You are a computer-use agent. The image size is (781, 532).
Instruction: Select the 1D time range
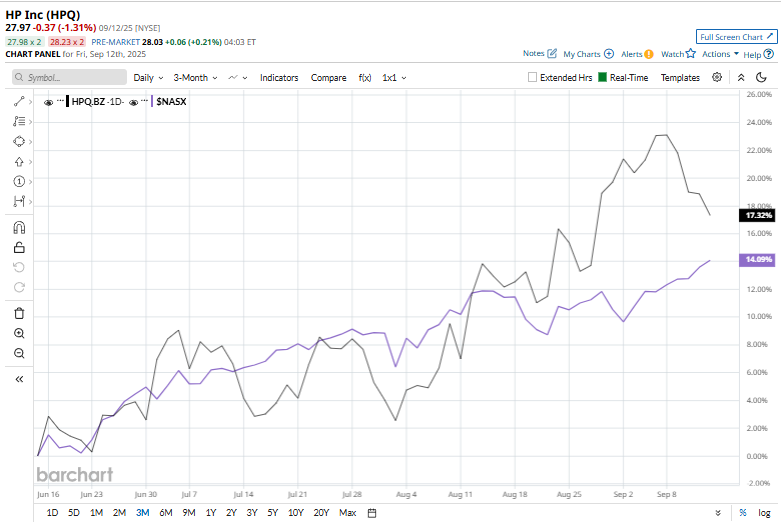click(x=52, y=513)
